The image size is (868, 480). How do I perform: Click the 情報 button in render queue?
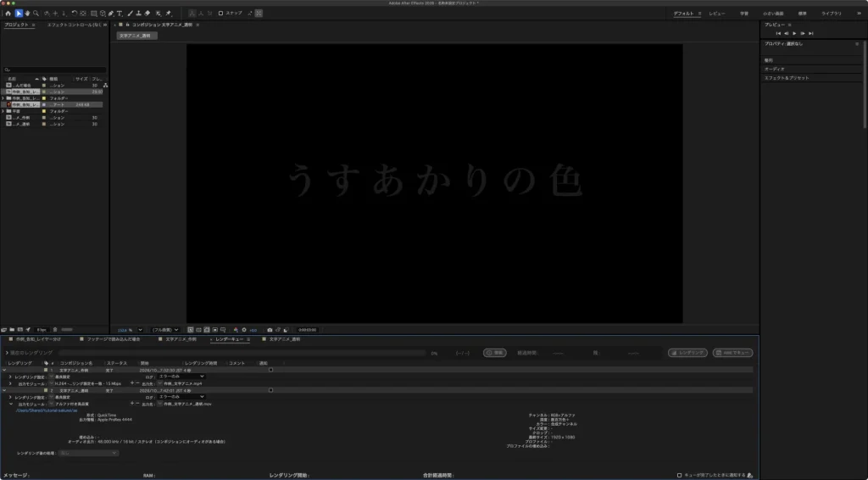pyautogui.click(x=494, y=353)
